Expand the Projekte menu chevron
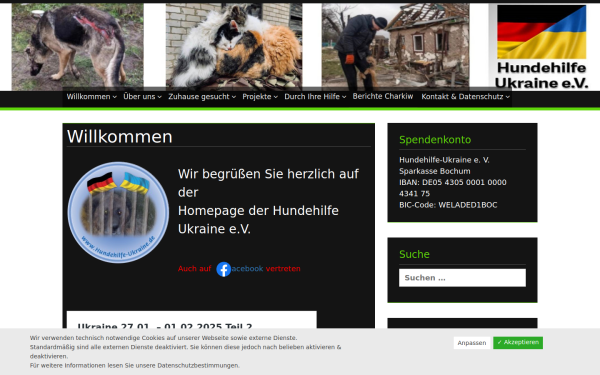This screenshot has height=375, width=600. click(x=276, y=97)
